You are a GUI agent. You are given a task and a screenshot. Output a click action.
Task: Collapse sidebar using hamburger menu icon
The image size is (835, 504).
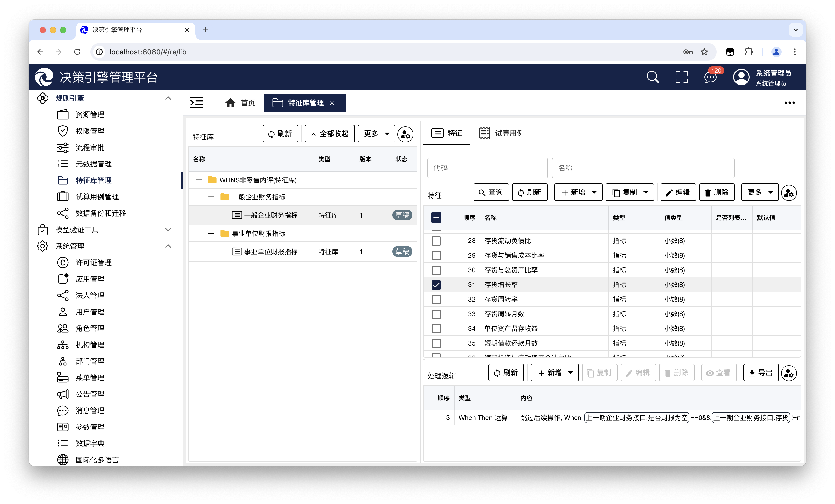click(197, 103)
